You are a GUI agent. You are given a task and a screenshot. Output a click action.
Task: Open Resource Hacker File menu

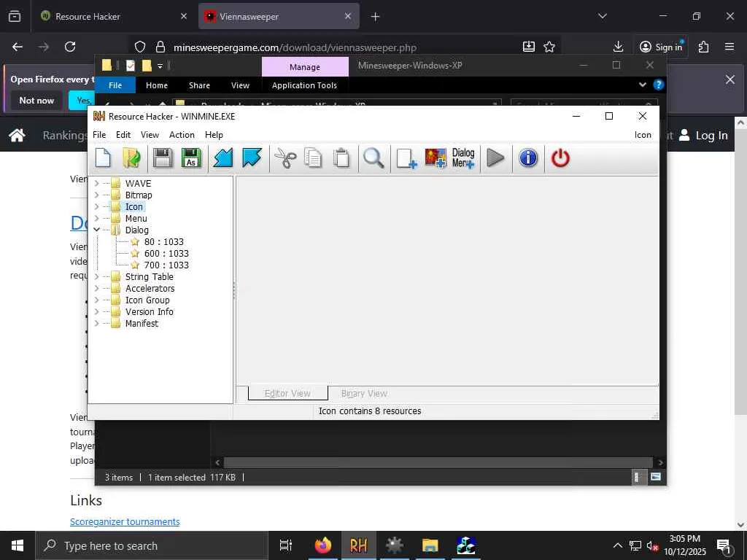coord(99,135)
